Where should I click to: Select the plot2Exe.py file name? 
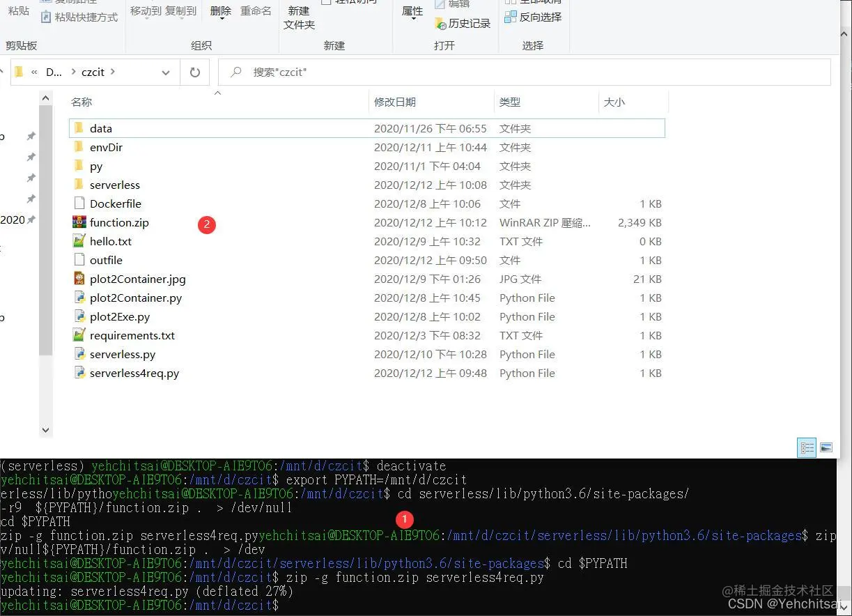120,316
